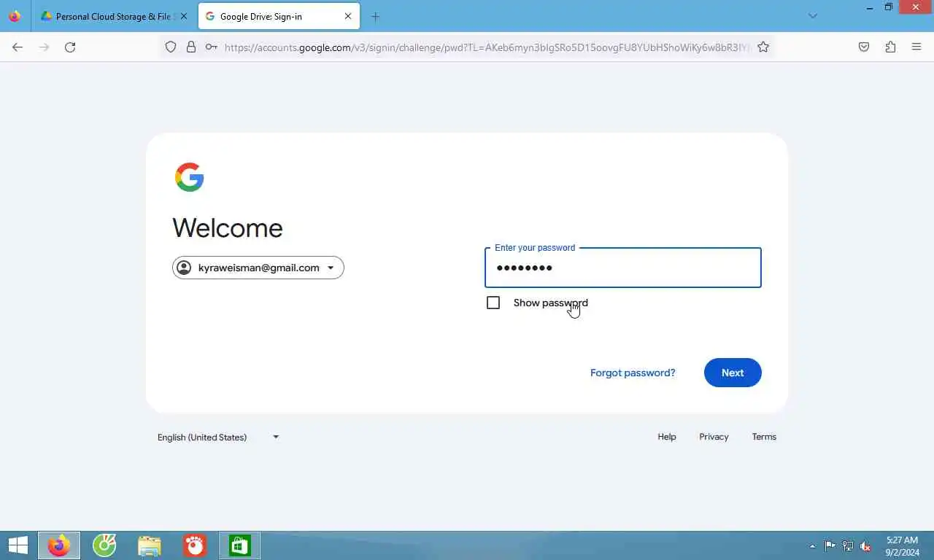Restore down the Firefox window

(x=888, y=7)
